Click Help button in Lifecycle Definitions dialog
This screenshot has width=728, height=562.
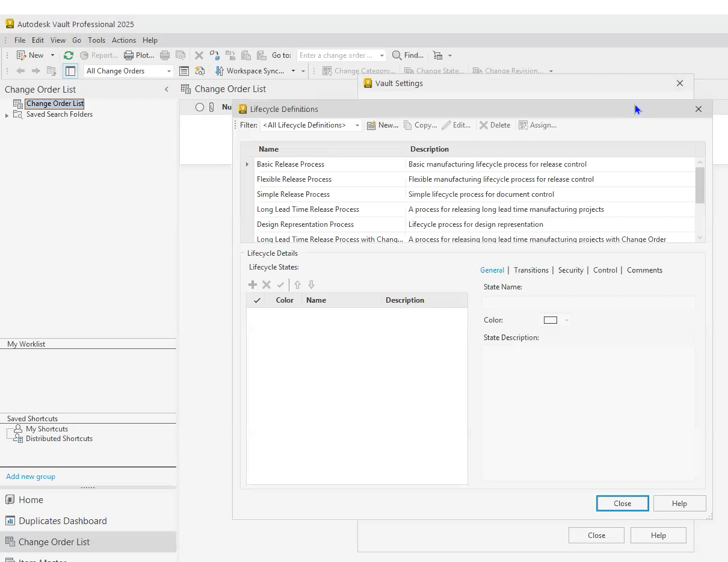(679, 504)
